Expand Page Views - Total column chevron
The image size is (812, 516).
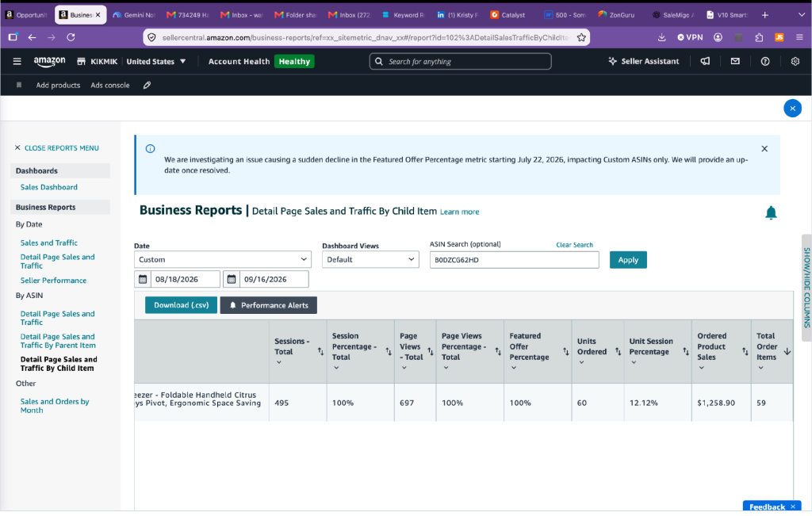tap(404, 368)
